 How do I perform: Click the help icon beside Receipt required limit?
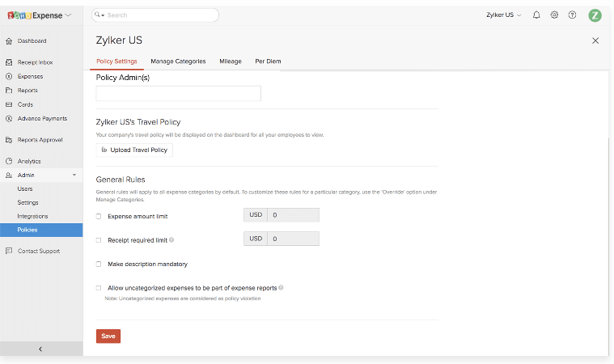click(x=171, y=240)
